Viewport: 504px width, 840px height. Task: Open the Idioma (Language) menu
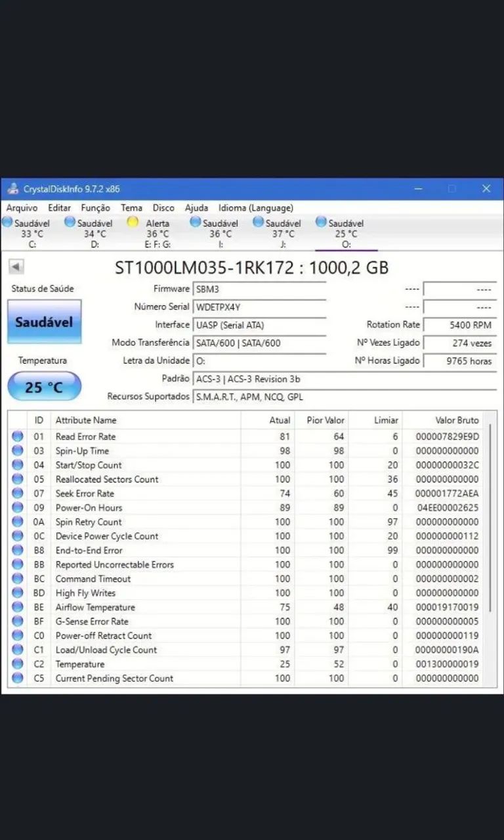256,207
